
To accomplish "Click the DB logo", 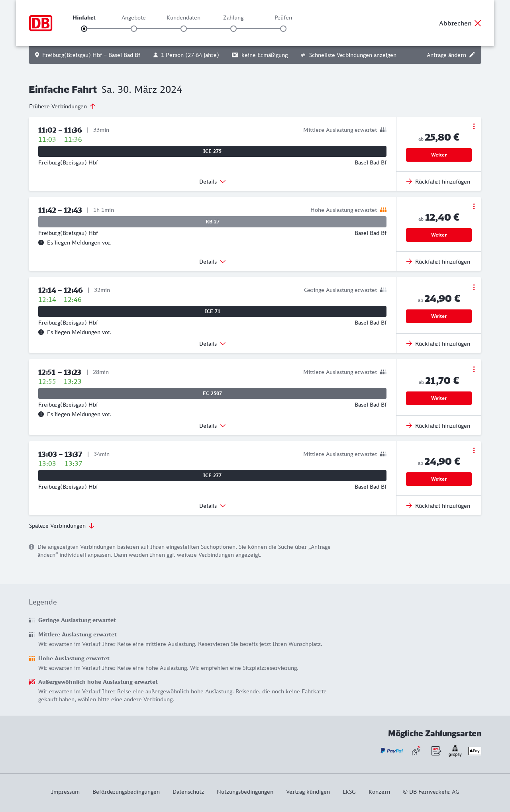I will (41, 23).
